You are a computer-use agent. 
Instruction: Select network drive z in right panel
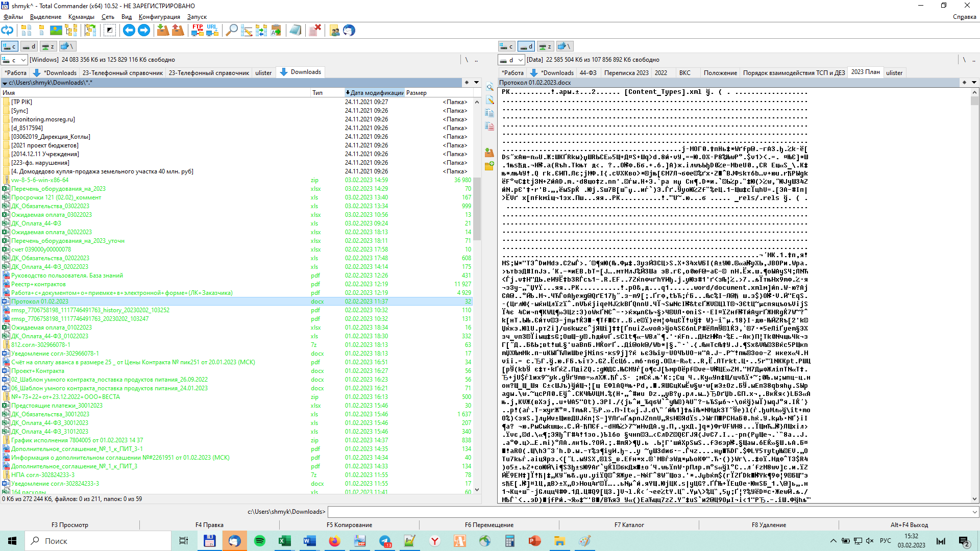(545, 46)
